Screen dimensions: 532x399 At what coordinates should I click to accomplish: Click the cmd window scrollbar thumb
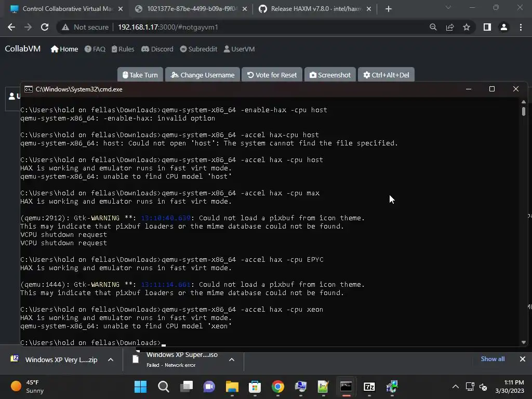pyautogui.click(x=524, y=111)
